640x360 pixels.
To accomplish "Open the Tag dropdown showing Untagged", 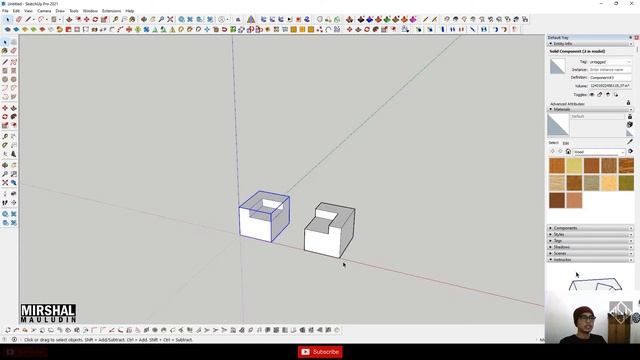I will (610, 62).
